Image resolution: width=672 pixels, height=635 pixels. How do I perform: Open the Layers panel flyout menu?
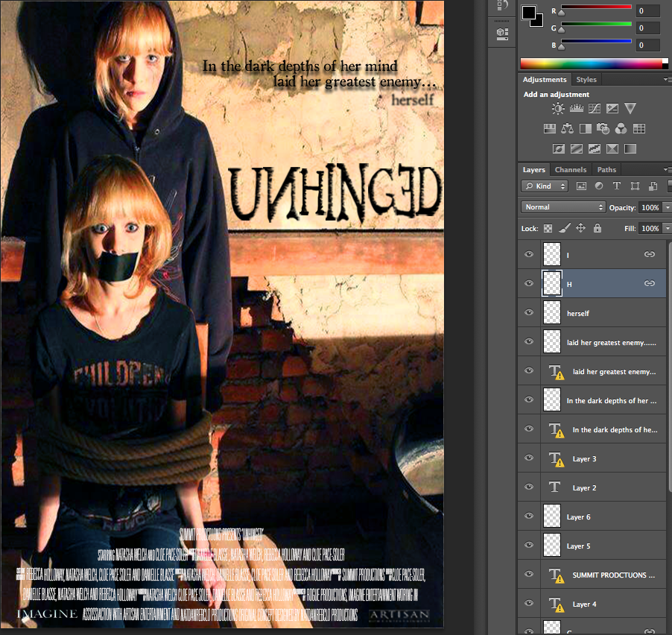[x=668, y=169]
